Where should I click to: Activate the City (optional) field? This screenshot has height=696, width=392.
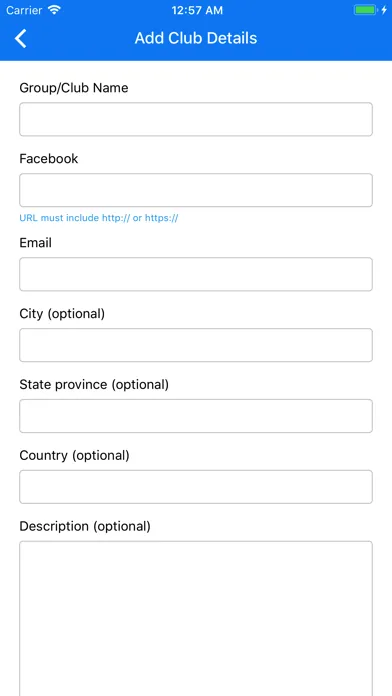(x=196, y=345)
